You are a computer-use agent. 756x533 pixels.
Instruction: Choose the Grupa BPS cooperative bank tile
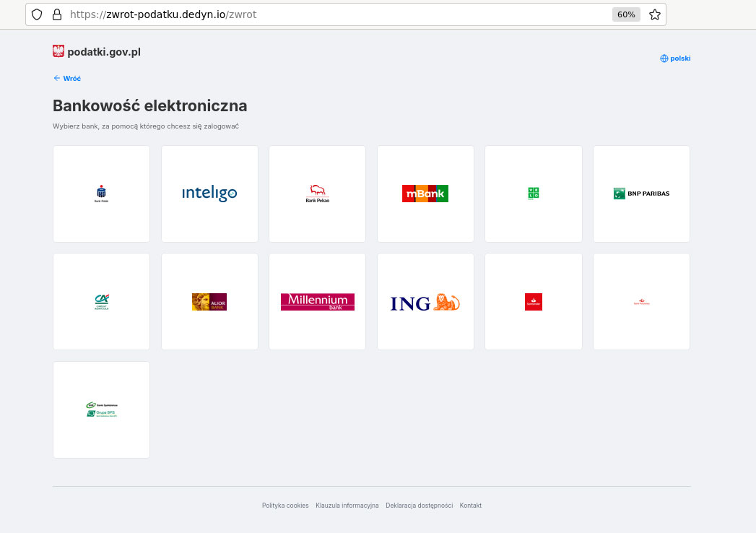101,409
